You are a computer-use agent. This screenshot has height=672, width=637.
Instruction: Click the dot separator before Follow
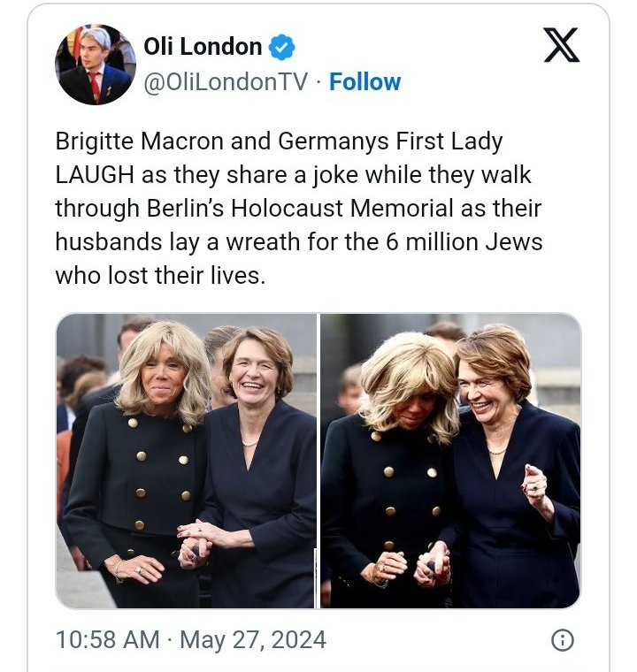(x=318, y=82)
